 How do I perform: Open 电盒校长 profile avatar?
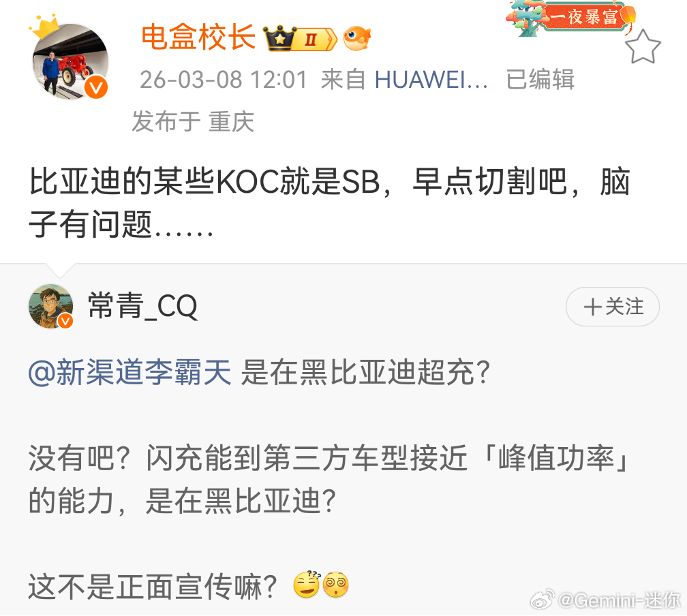(x=70, y=61)
